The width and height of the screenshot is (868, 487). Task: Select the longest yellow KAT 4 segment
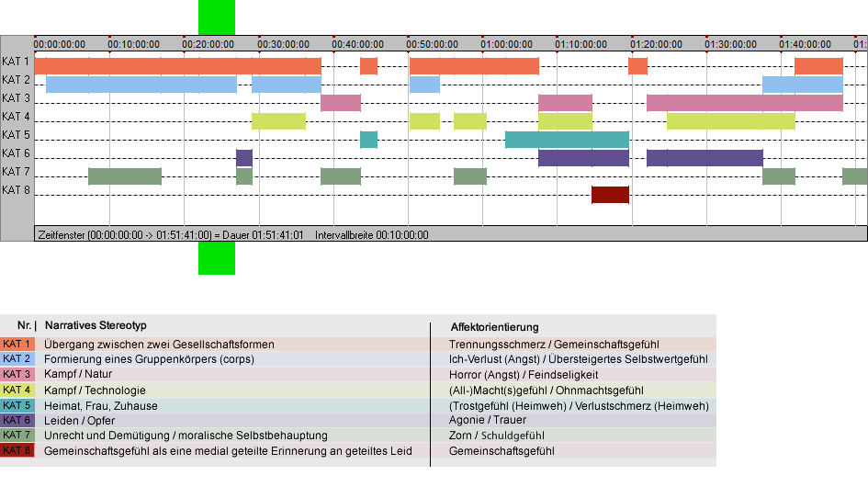click(731, 120)
